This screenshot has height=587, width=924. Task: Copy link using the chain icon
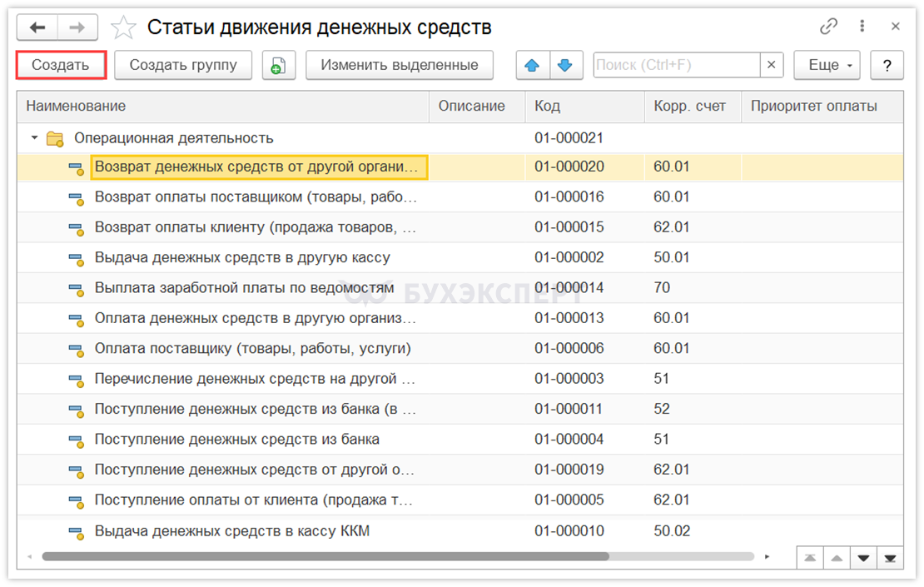pos(828,27)
